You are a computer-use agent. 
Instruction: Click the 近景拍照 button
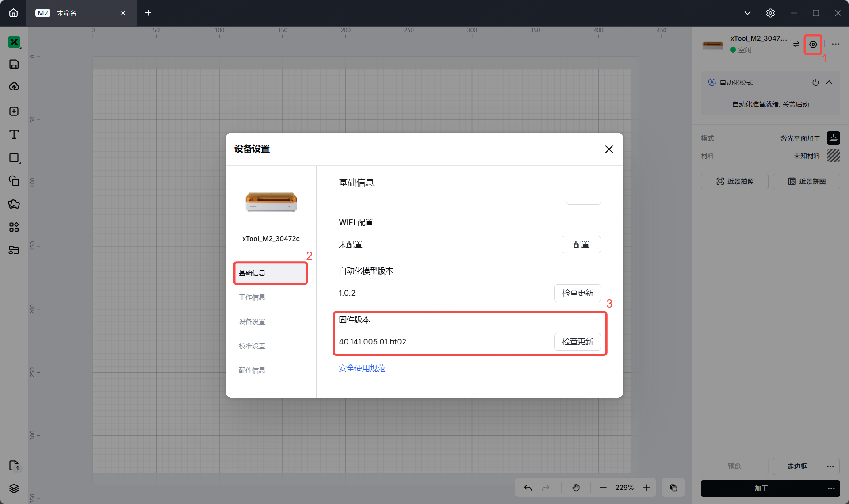[x=734, y=182]
